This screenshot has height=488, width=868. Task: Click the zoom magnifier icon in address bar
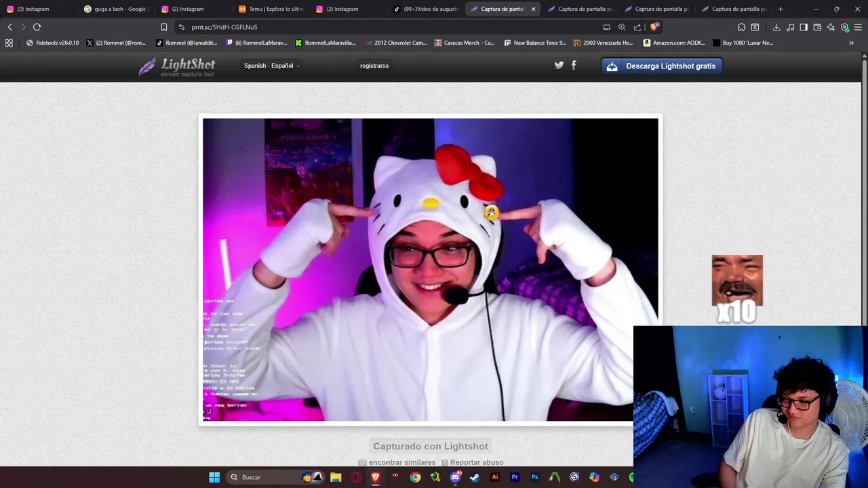pyautogui.click(x=622, y=27)
